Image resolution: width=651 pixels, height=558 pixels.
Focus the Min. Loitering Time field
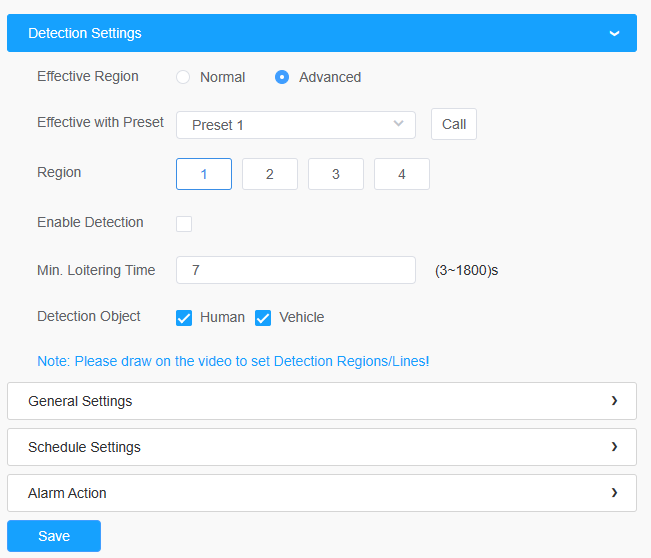coord(296,270)
